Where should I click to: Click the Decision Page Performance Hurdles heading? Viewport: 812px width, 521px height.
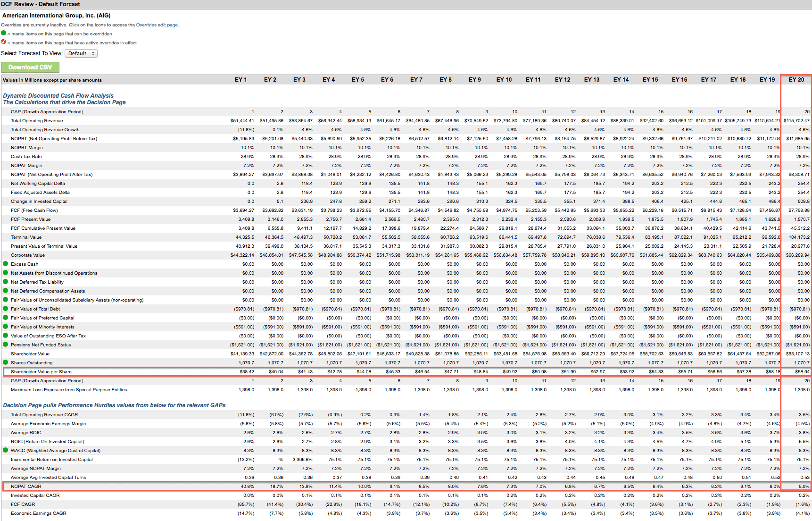pyautogui.click(x=114, y=405)
